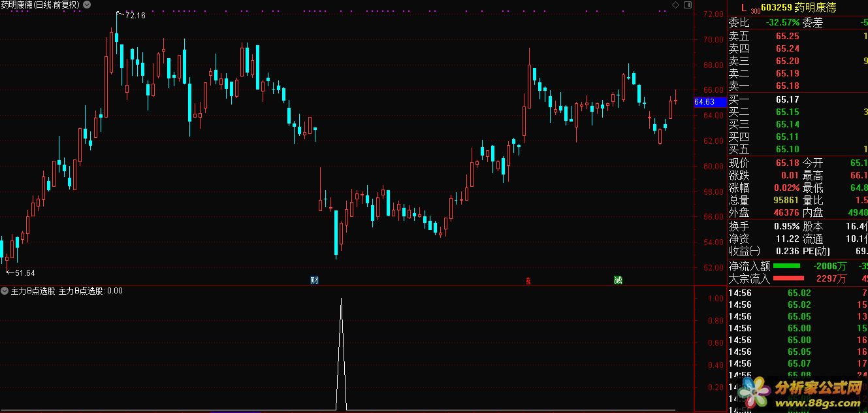
Task: Click the 卖二 price 65.19
Action: tap(787, 73)
